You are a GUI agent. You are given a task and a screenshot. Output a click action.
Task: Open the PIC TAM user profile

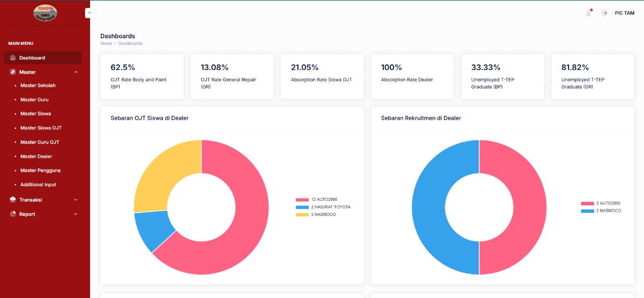[x=624, y=13]
